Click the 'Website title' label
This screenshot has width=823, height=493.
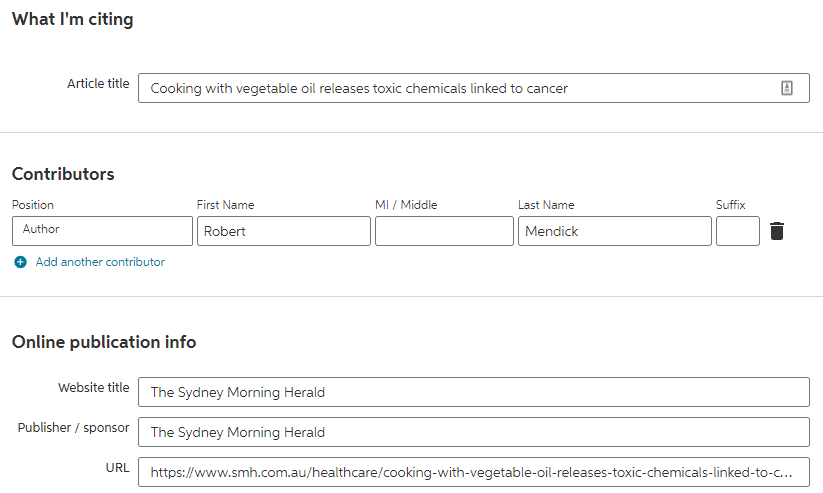click(94, 388)
